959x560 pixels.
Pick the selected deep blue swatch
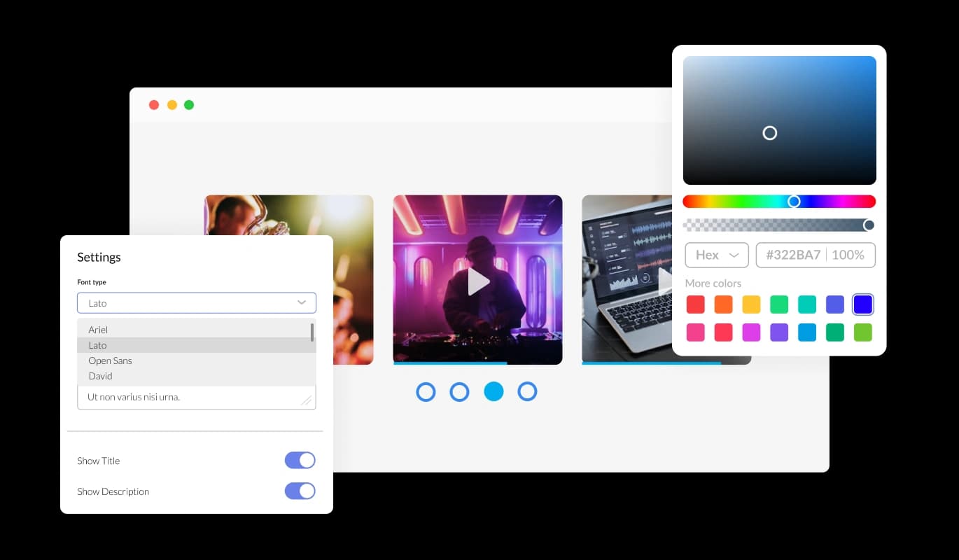click(863, 304)
